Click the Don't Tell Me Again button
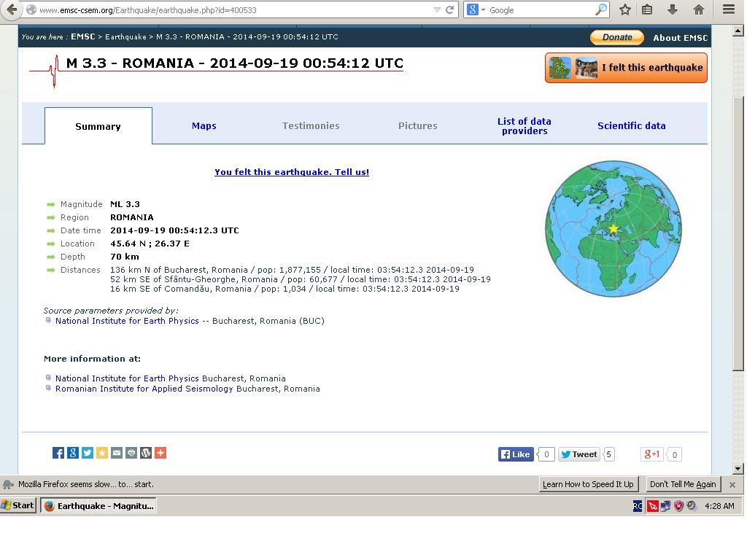Screen dimensions: 747x560 (x=683, y=484)
